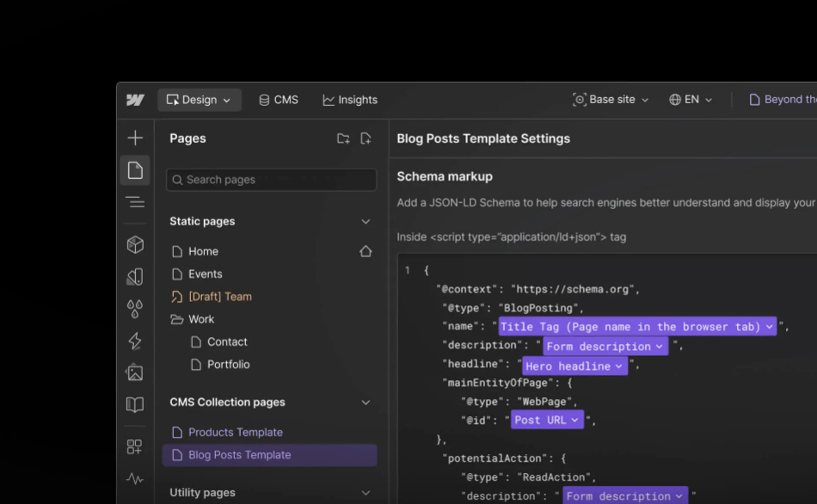Click the Search pages input field
This screenshot has height=504, width=817.
tap(271, 180)
